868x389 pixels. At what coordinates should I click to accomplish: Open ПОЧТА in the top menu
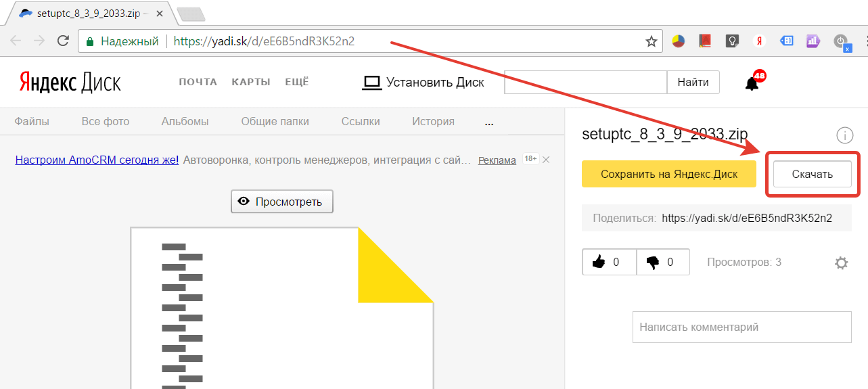coord(198,82)
